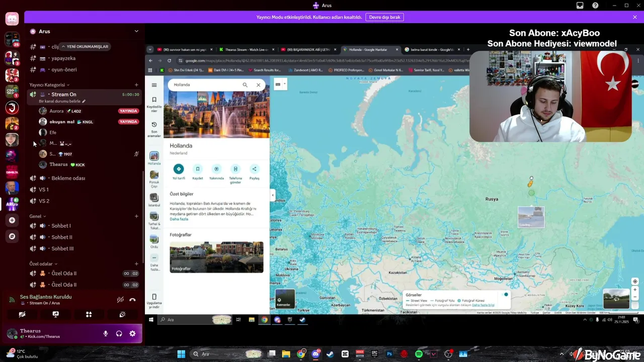Open the Katmanlar layers thumbnail
The height and width of the screenshot is (362, 644).
[x=285, y=299]
